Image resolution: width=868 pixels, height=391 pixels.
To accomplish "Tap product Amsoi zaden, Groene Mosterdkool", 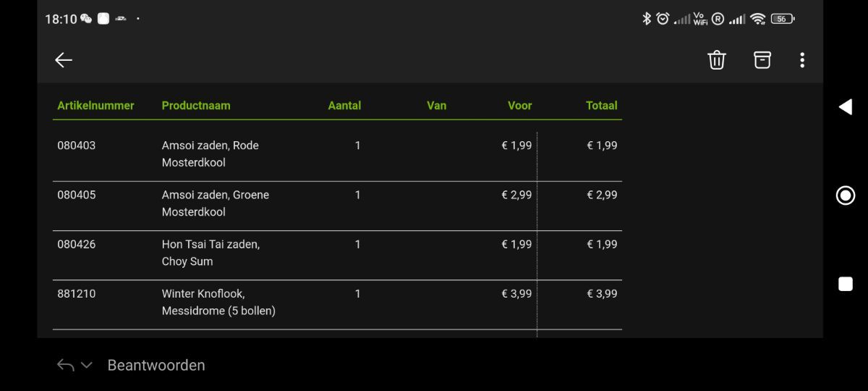I will pos(215,203).
